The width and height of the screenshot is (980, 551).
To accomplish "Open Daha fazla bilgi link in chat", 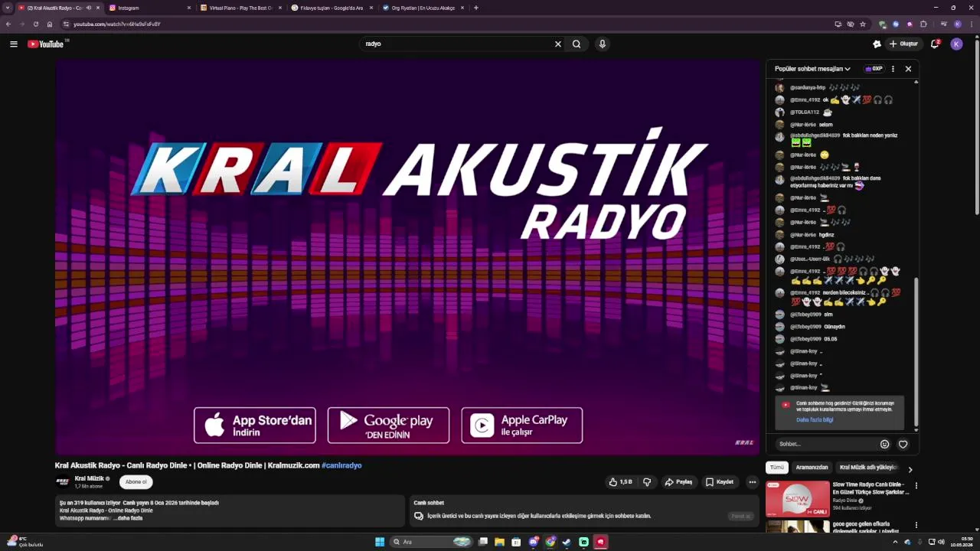I will point(815,419).
